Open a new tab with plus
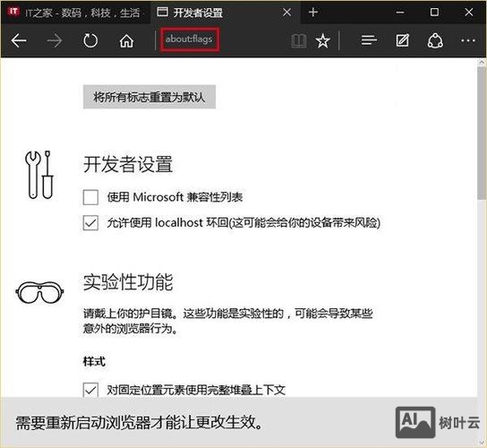The width and height of the screenshot is (487, 448). click(x=313, y=13)
